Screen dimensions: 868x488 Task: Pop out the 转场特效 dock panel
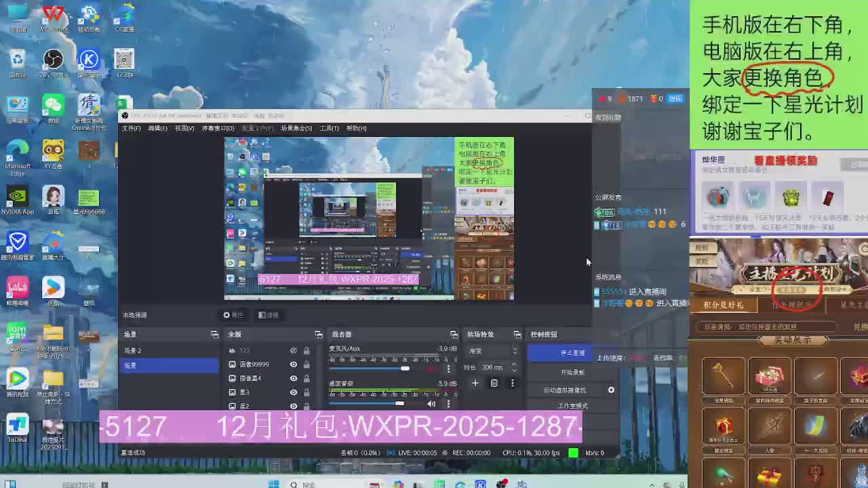[x=517, y=334]
